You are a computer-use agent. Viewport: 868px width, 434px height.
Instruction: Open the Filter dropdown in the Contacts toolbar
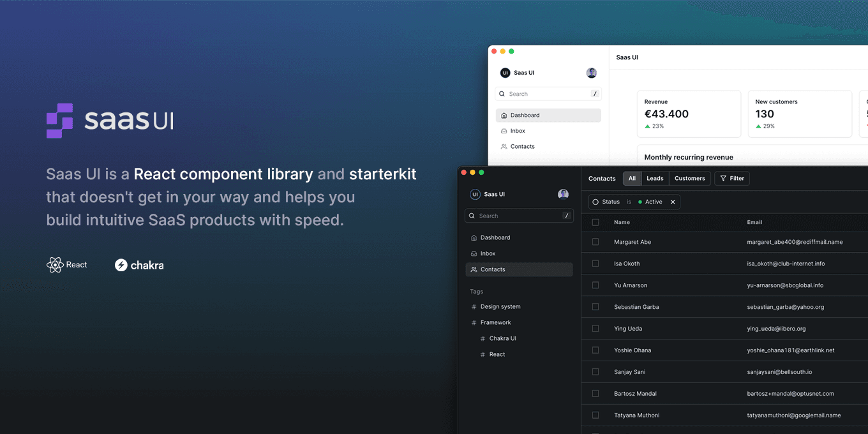click(x=732, y=178)
